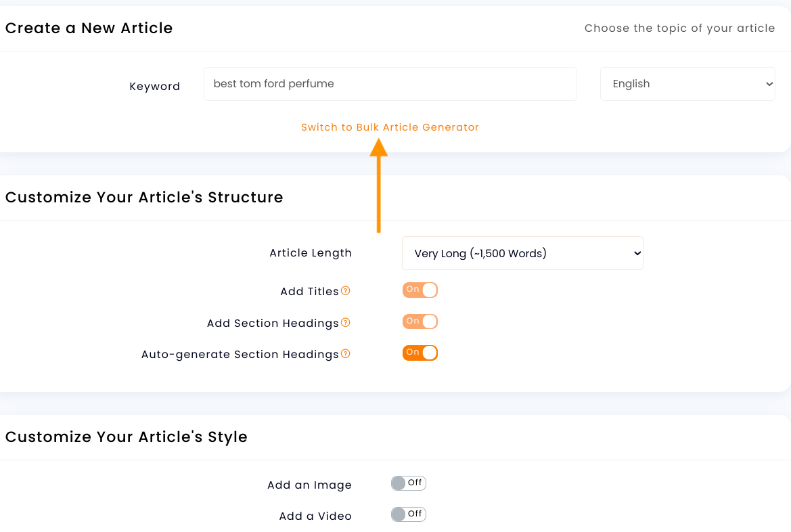Click the Add an Image Off switch handle
The width and height of the screenshot is (791, 532).
[396, 483]
